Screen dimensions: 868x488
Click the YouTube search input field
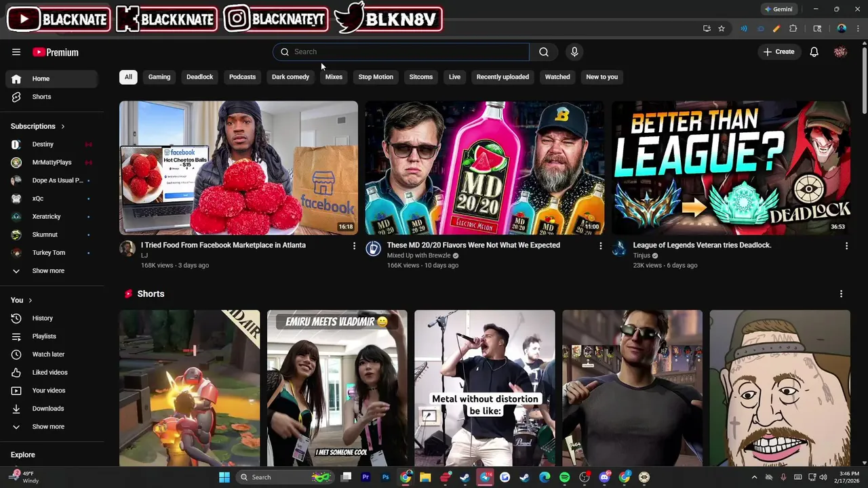pos(401,52)
